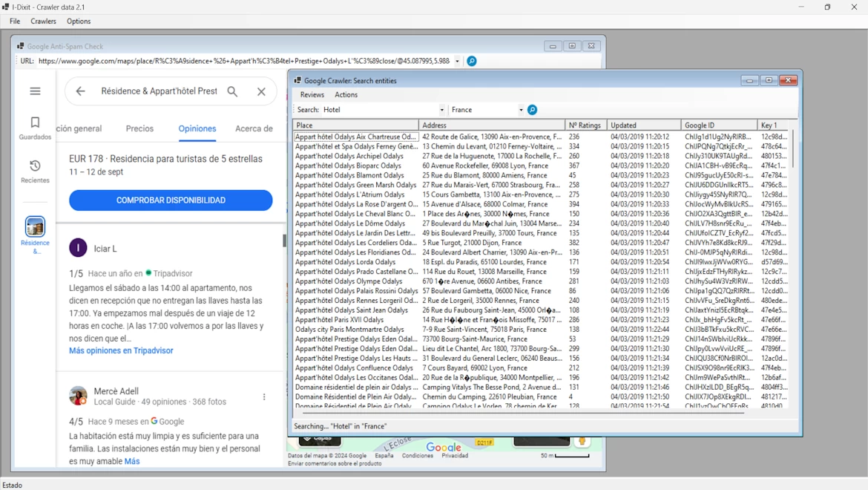Click the France country input field
Screen dimensions: 868x490
(x=483, y=110)
